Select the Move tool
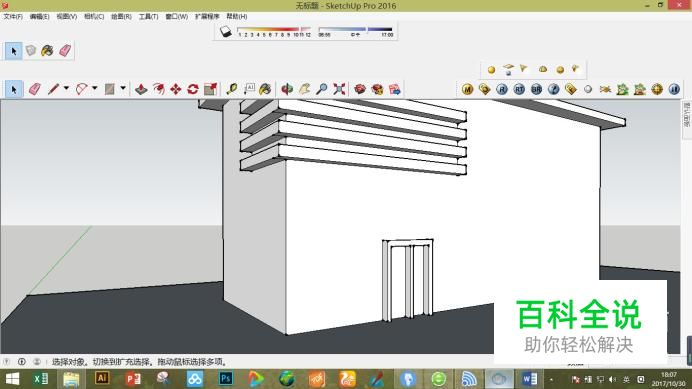Viewport: 692px width, 389px height. (176, 89)
